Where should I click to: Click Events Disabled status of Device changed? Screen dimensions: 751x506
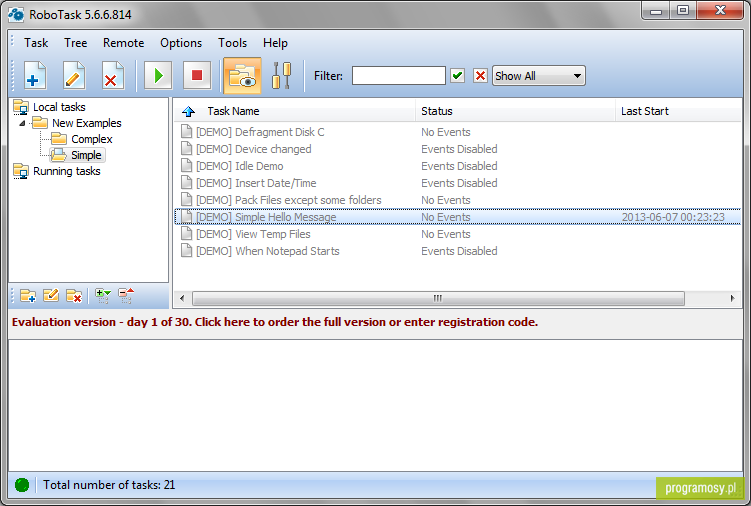click(x=459, y=149)
